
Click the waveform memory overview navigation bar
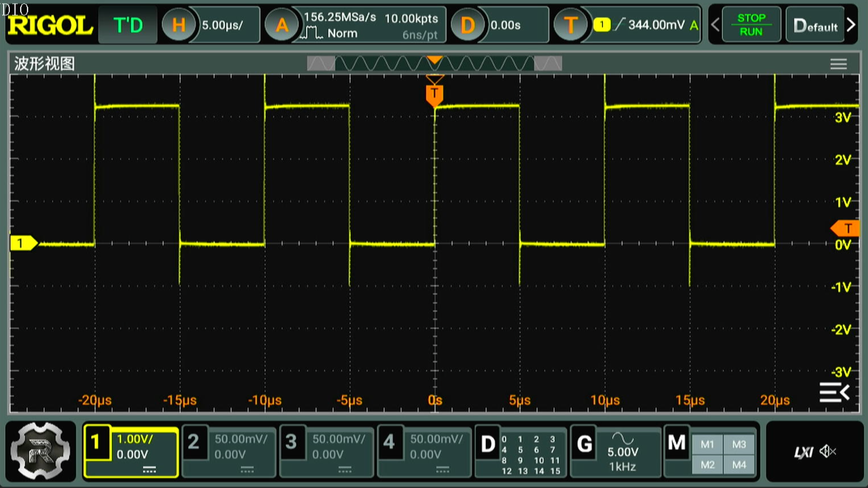(x=434, y=63)
